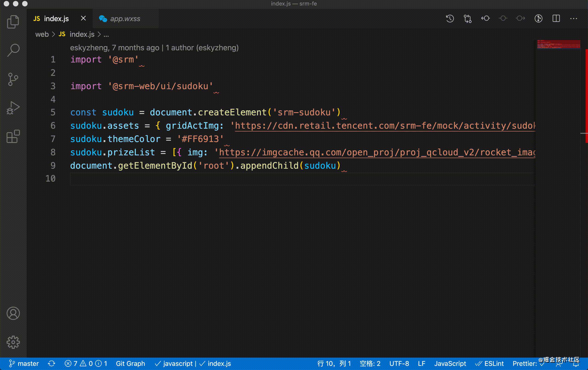Viewport: 588px width, 370px height.
Task: Click the master branch in status bar
Action: click(24, 364)
